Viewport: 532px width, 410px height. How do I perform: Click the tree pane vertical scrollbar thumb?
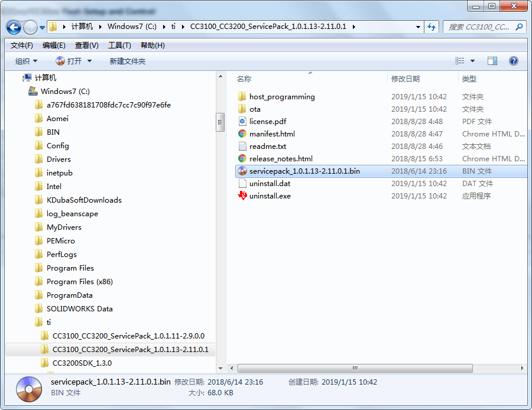point(220,122)
